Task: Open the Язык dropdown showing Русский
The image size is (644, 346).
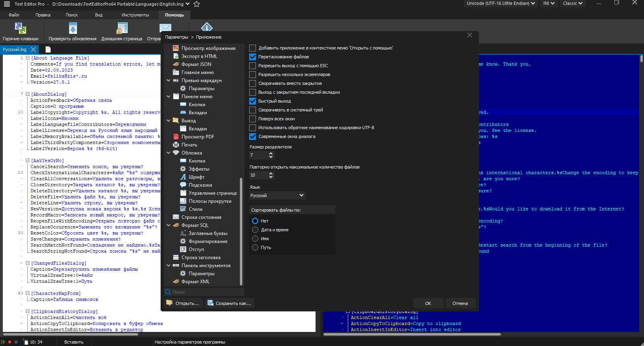Action: tap(277, 196)
